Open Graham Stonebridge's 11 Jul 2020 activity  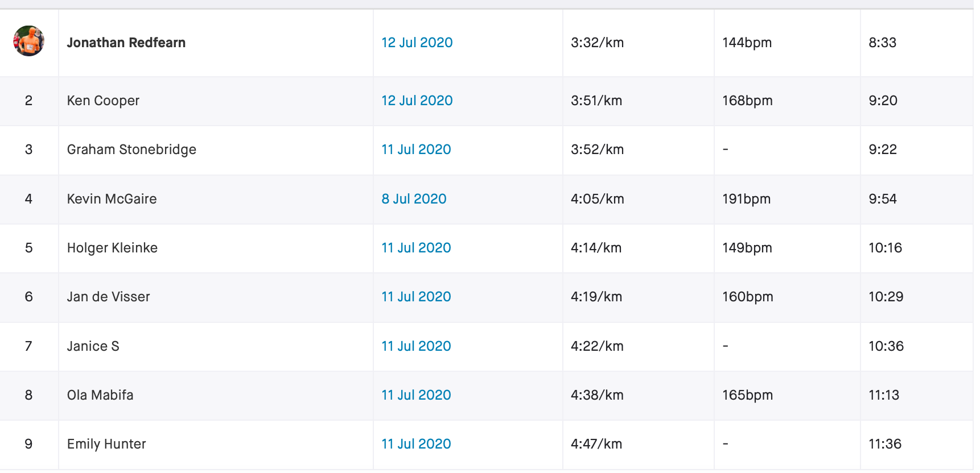[416, 150]
